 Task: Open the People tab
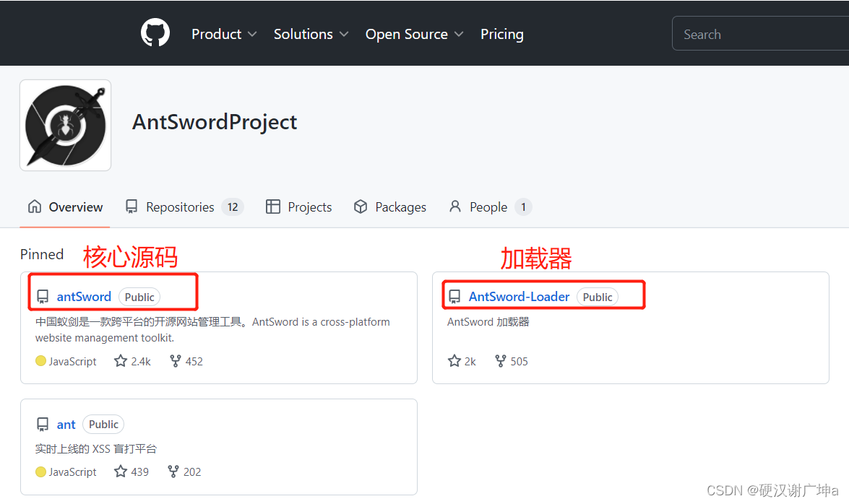(490, 207)
